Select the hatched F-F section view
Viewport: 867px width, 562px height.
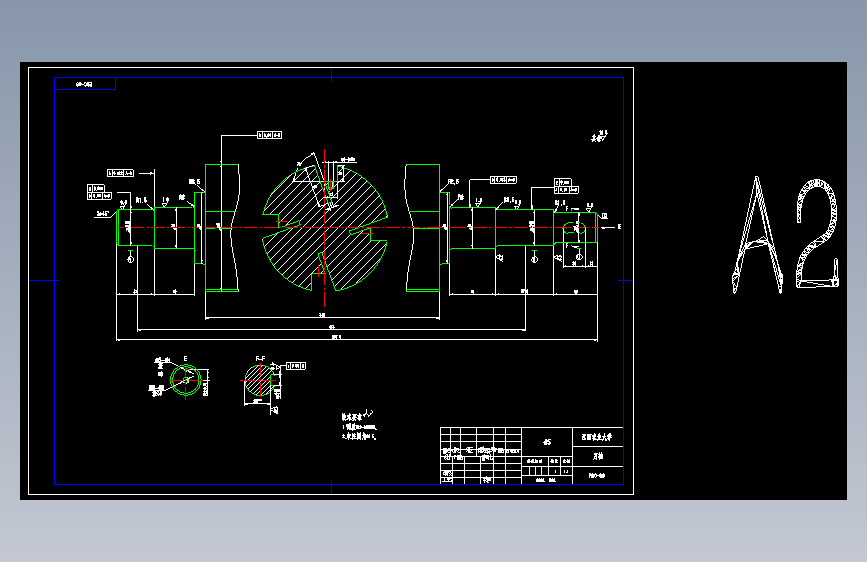[x=259, y=381]
